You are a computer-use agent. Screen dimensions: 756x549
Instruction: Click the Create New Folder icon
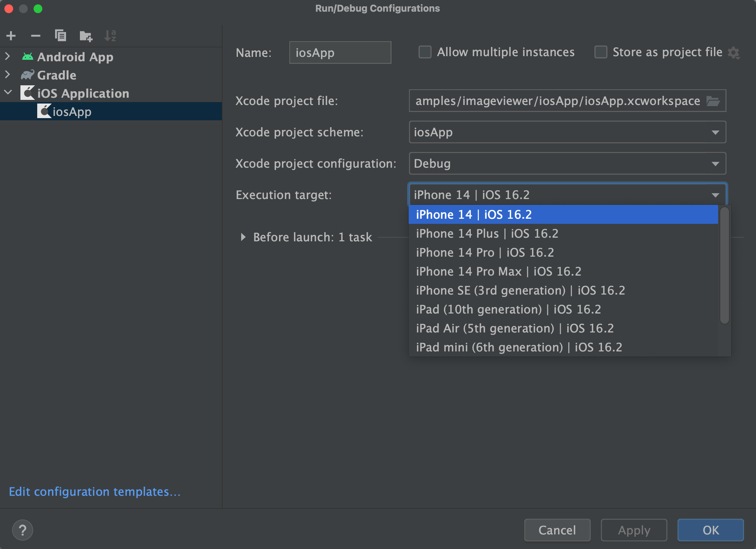tap(86, 36)
